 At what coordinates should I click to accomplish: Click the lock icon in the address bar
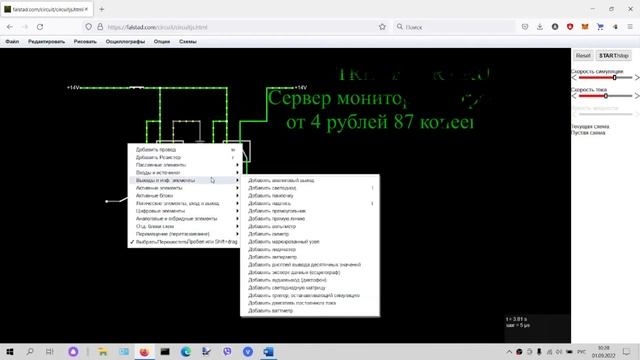pos(100,27)
